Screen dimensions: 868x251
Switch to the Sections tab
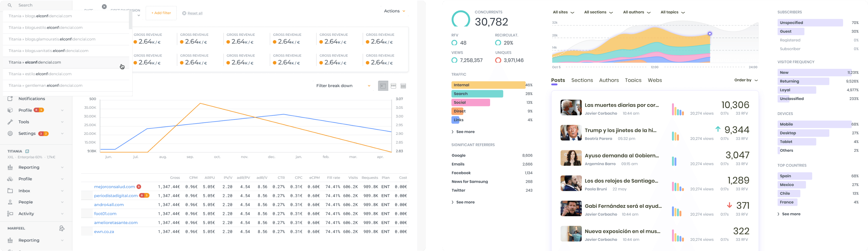pyautogui.click(x=582, y=80)
